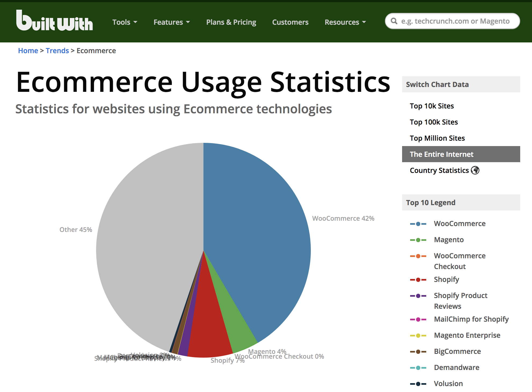Click the WooCommerce Checkout orange legend marker

[418, 256]
